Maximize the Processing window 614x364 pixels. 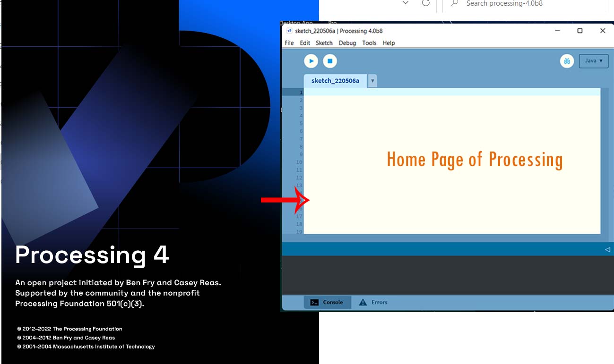click(x=580, y=31)
